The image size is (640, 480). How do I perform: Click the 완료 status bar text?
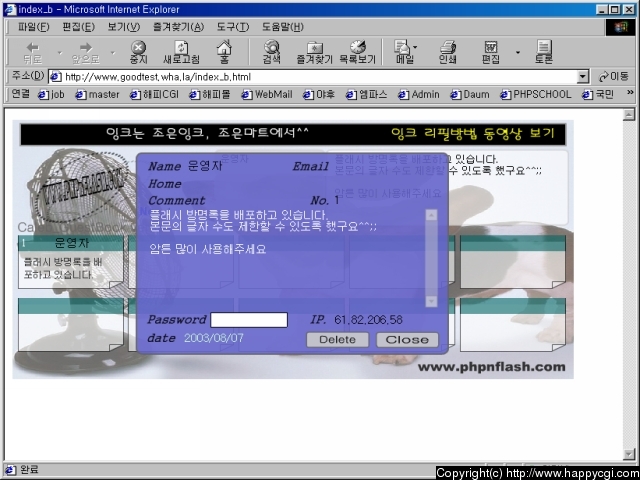point(29,470)
